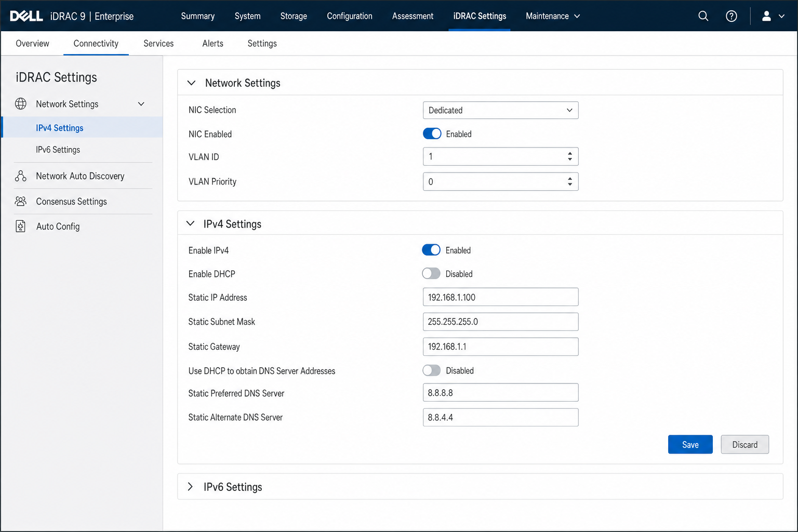The width and height of the screenshot is (798, 532).
Task: Click the Static Gateway field
Action: click(500, 347)
